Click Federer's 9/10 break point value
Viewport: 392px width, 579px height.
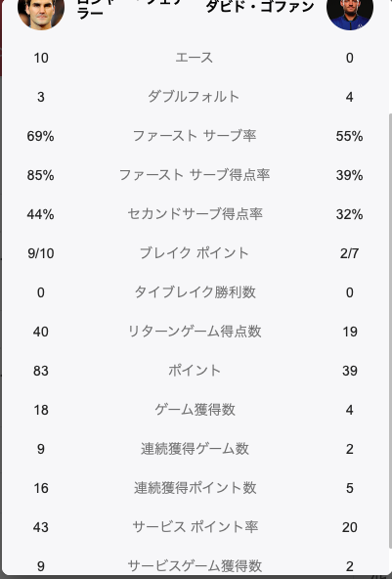click(41, 253)
